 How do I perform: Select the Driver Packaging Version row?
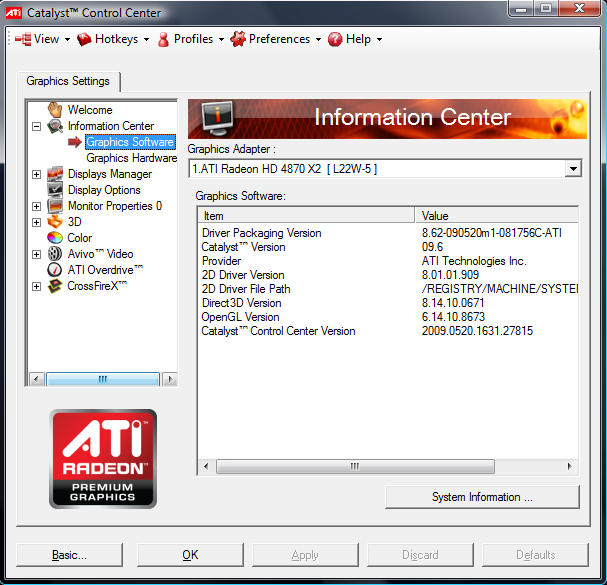click(388, 233)
